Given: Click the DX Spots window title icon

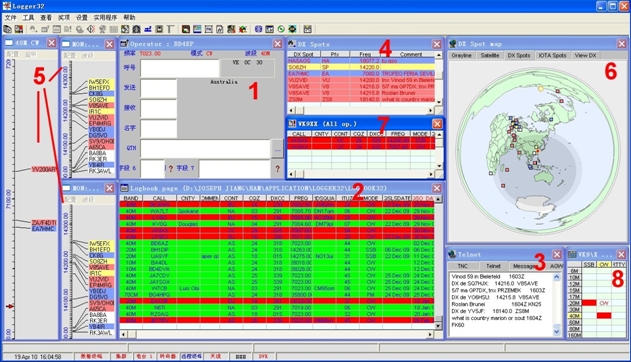Looking at the screenshot, I should coord(292,43).
